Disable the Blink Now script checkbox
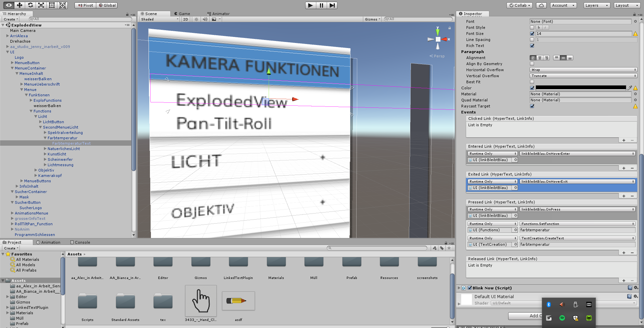644x328 pixels. (470, 288)
